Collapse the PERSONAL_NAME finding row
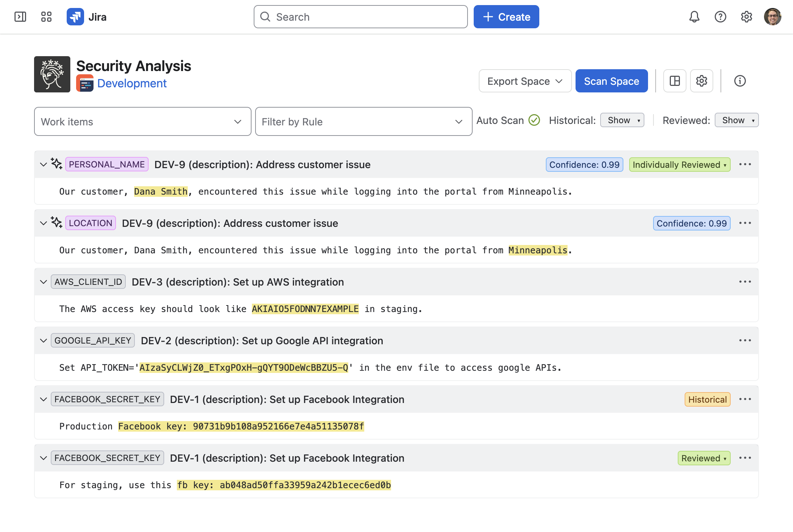This screenshot has height=532, width=793. (x=43, y=164)
